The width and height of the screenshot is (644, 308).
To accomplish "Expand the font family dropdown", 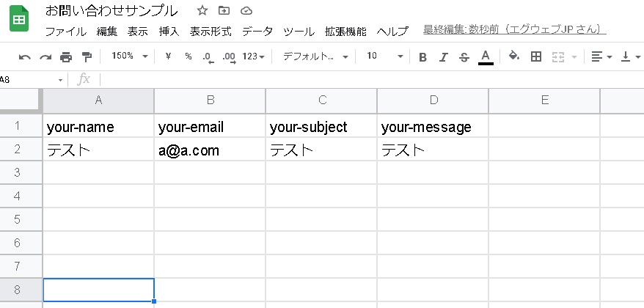I will coord(313,56).
